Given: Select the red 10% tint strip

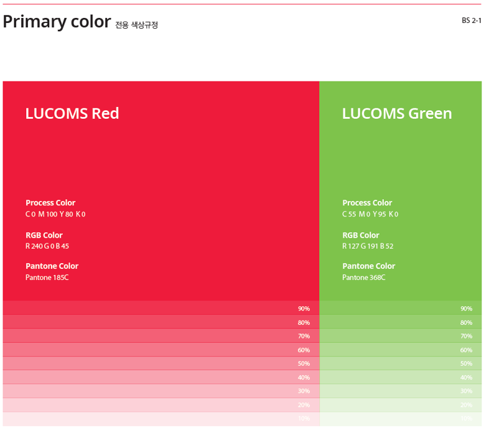Looking at the screenshot, I should coord(161,419).
